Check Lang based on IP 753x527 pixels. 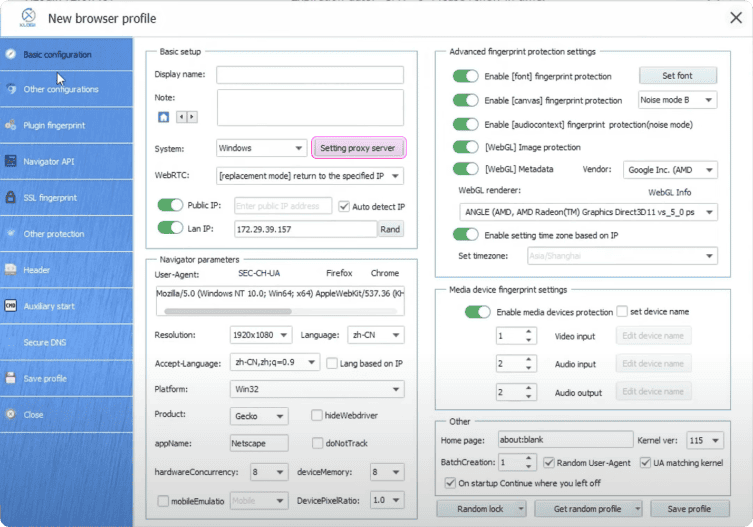[x=331, y=363]
